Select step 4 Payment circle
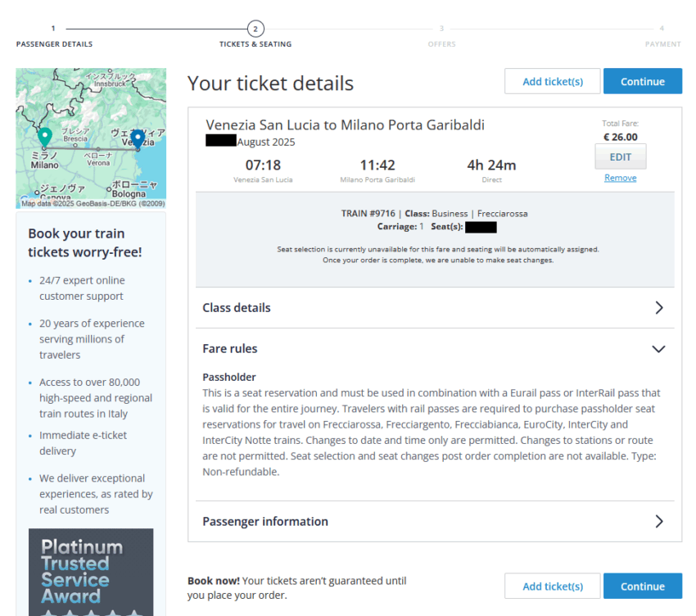The image size is (696, 616). 662,29
